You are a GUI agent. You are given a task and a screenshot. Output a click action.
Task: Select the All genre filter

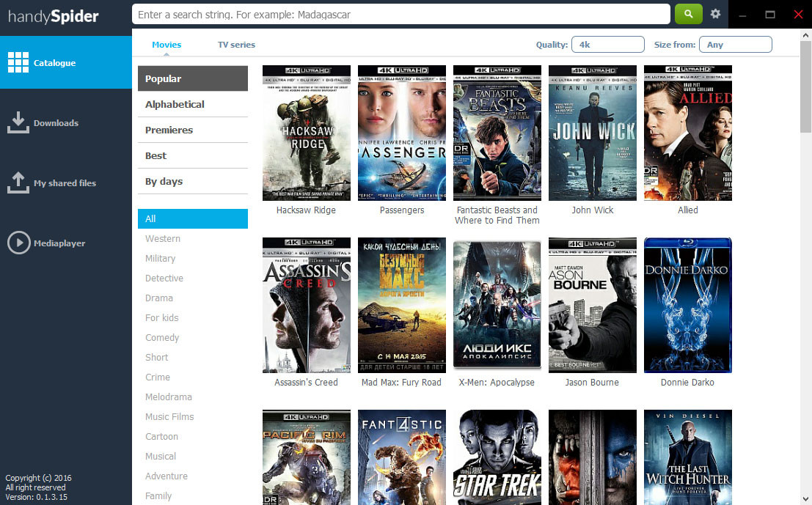point(193,219)
